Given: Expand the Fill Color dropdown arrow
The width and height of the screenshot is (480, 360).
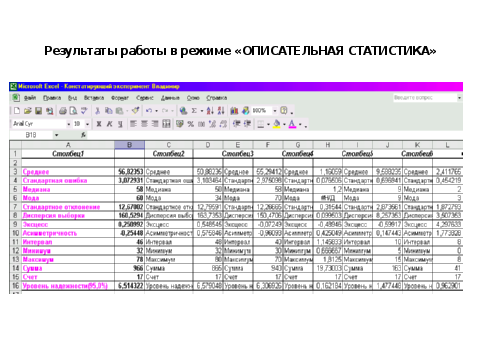Looking at the screenshot, I should click(x=284, y=124).
